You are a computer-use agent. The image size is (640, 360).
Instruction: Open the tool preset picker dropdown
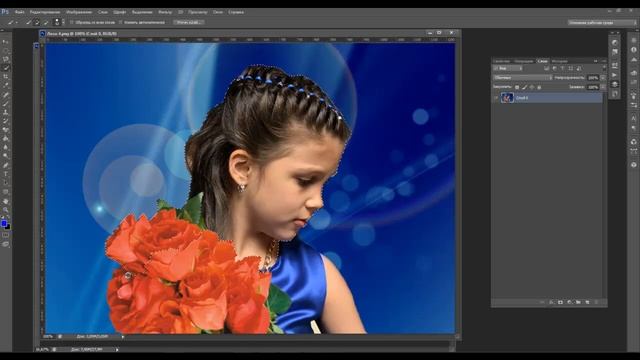pyautogui.click(x=16, y=22)
